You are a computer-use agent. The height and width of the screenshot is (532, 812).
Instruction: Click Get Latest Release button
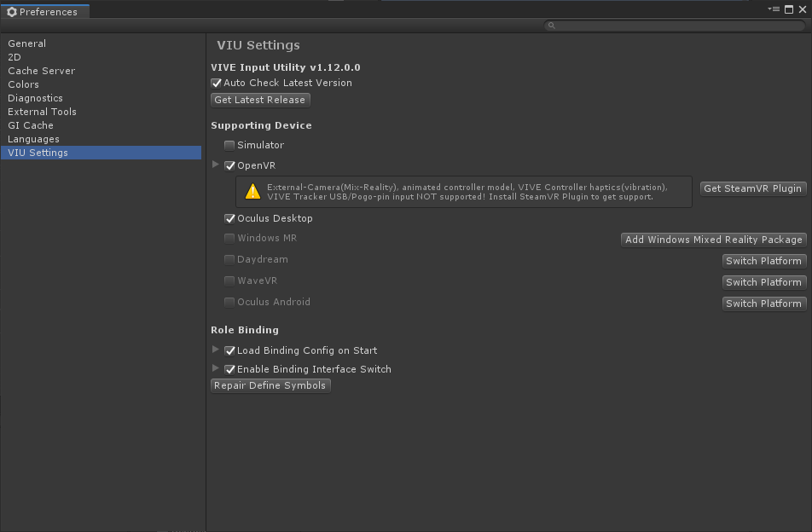pyautogui.click(x=260, y=100)
